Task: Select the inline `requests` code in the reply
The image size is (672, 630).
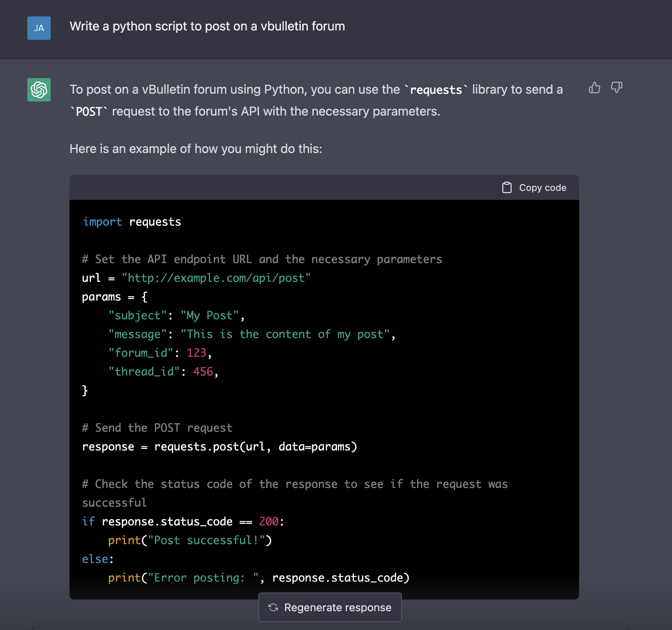Action: point(436,90)
